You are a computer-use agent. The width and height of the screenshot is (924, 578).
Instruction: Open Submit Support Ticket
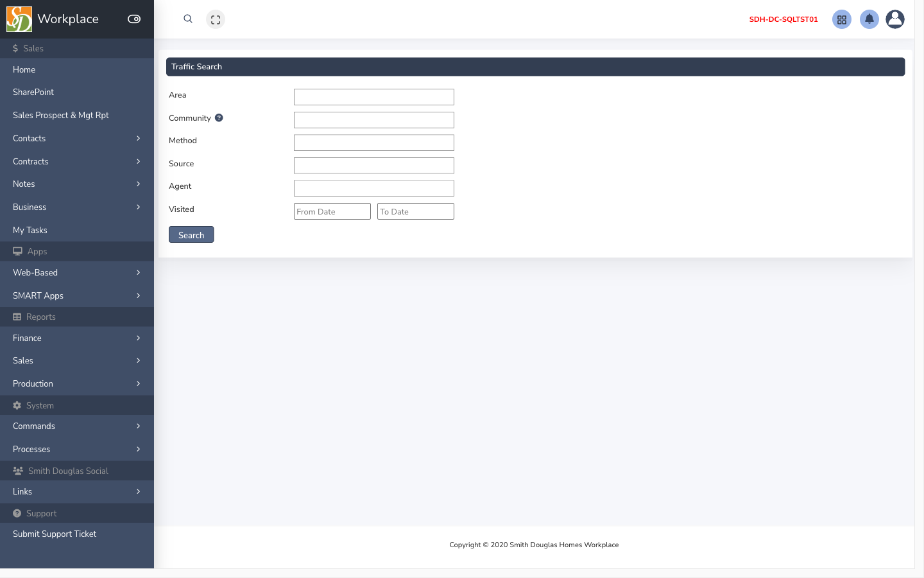tap(77, 534)
